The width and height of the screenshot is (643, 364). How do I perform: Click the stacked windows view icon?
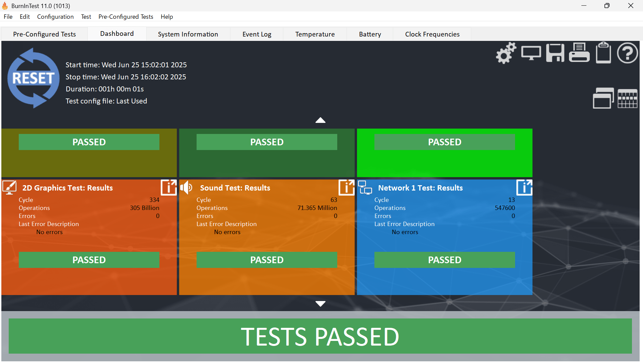point(603,98)
